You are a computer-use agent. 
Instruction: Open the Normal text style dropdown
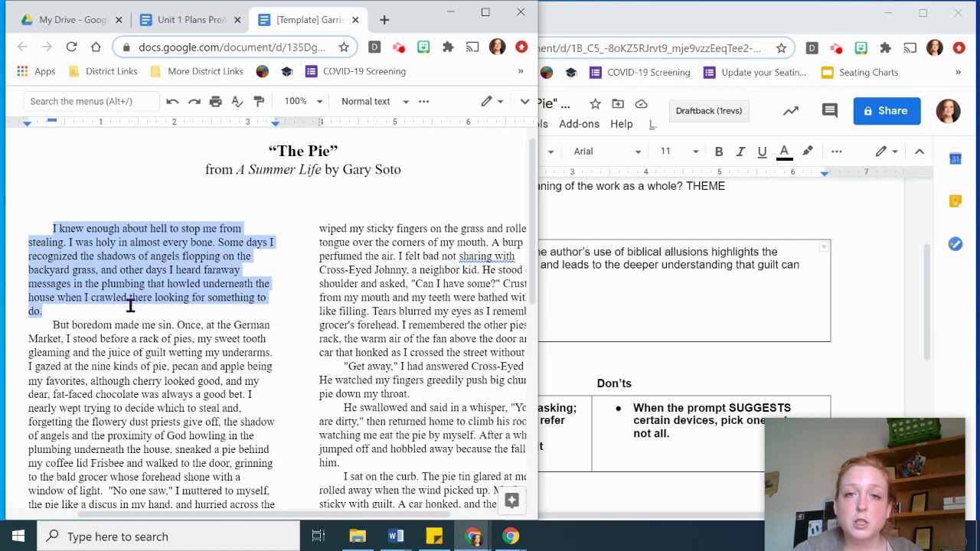[x=374, y=101]
